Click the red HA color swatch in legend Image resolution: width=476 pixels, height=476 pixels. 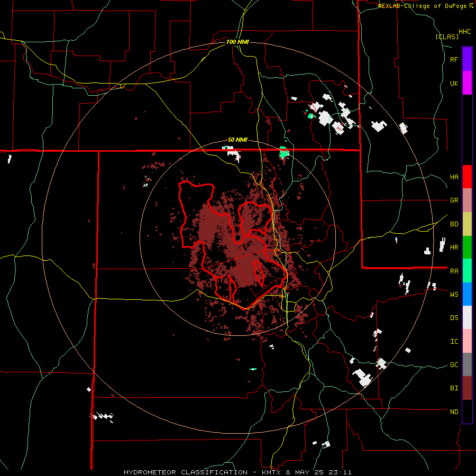467,177
